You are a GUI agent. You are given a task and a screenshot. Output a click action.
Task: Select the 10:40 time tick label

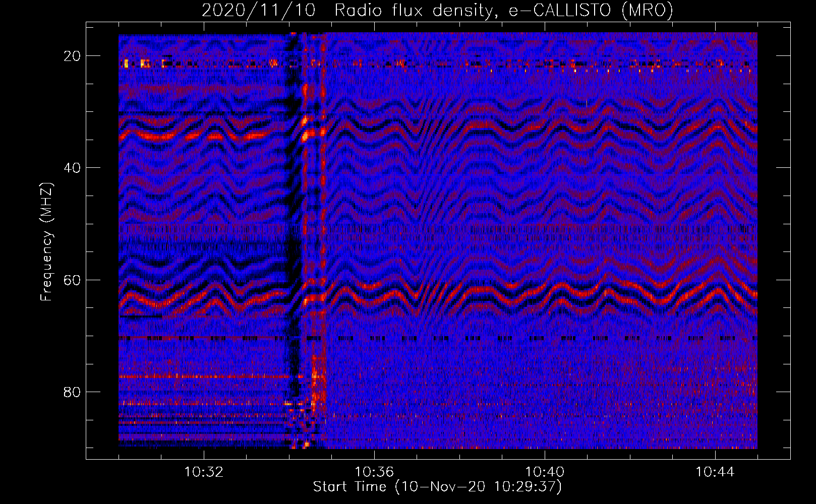point(545,472)
